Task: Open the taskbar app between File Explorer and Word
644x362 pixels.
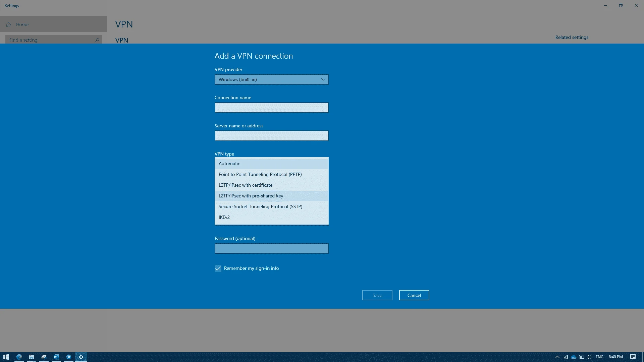Action: click(44, 357)
